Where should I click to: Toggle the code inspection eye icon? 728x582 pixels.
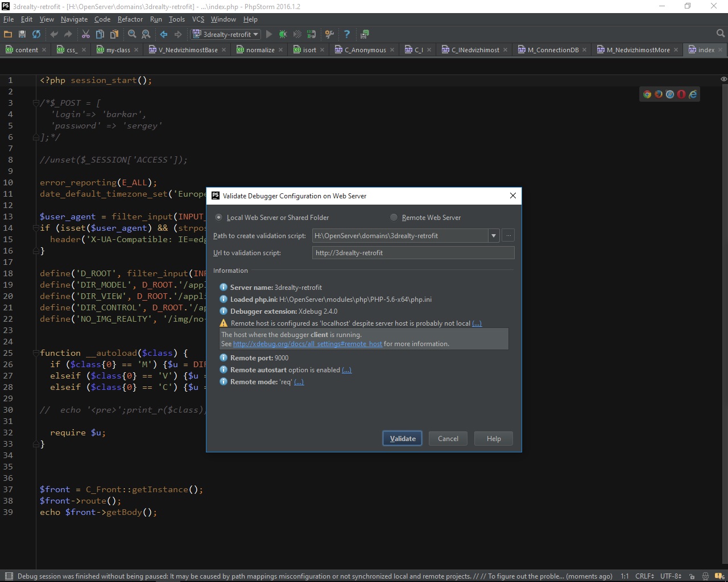[723, 79]
